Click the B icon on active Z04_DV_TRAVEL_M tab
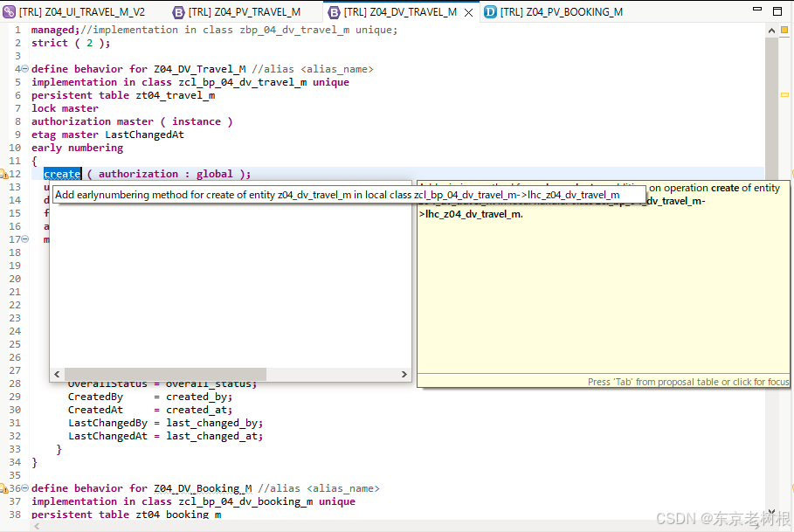 (333, 12)
